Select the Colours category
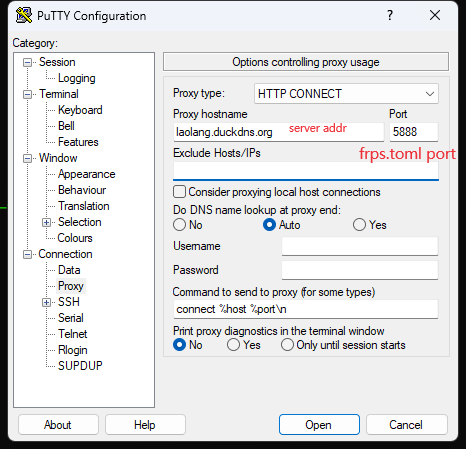This screenshot has width=466, height=449. click(x=75, y=238)
